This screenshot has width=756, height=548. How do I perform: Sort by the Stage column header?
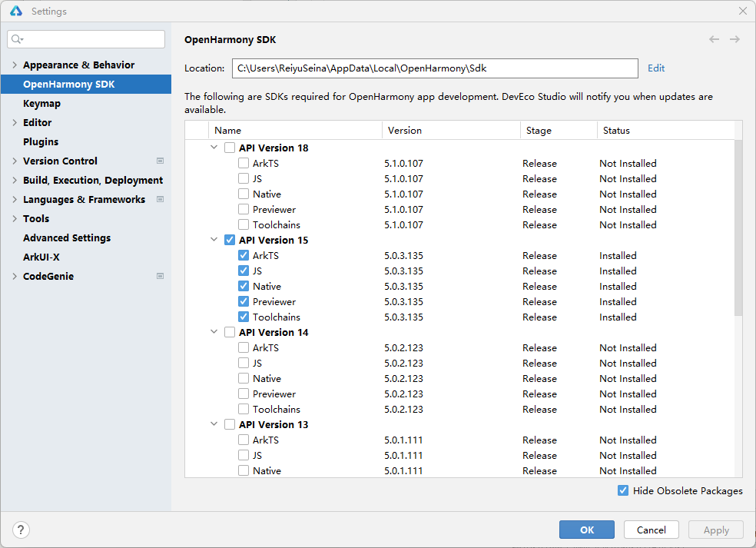click(559, 130)
